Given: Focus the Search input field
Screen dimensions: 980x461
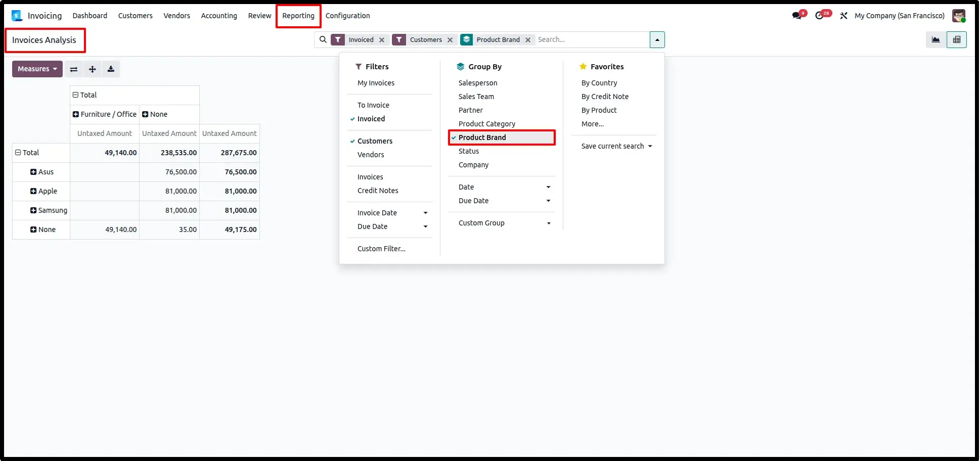Looking at the screenshot, I should pos(592,39).
